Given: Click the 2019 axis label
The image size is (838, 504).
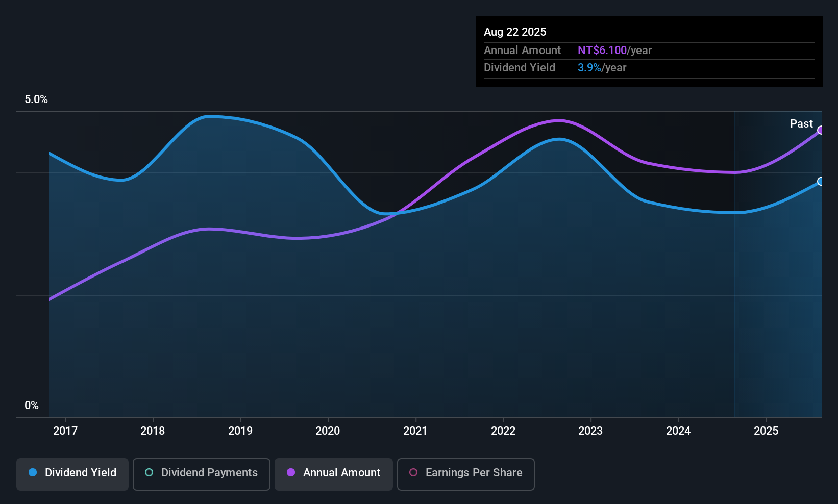Looking at the screenshot, I should pos(240,431).
